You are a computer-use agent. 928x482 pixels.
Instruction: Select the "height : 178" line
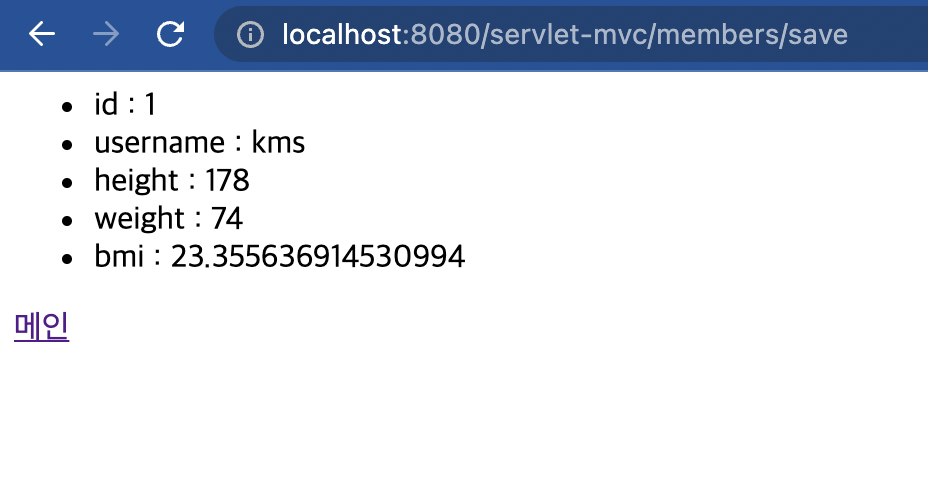172,180
